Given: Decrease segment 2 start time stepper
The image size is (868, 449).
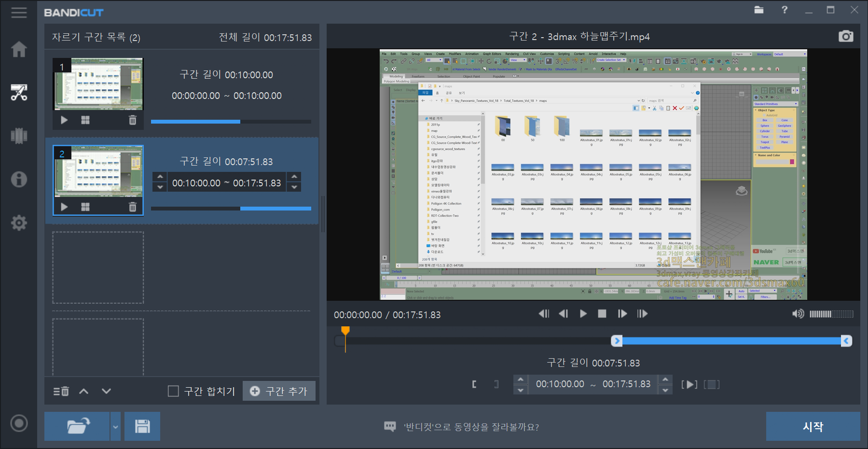Looking at the screenshot, I should [x=160, y=187].
